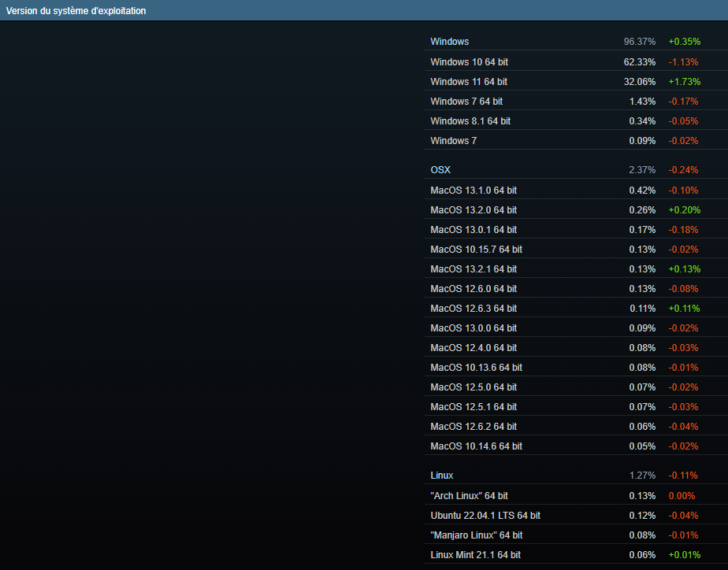Click the 'MacOS 13.1.0 64 bit' label
The image size is (728, 570).
pos(473,191)
